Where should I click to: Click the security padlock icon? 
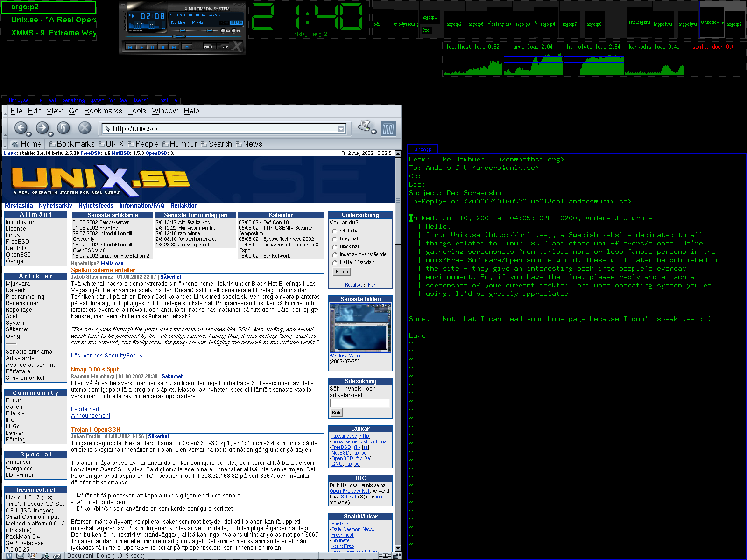point(397,556)
